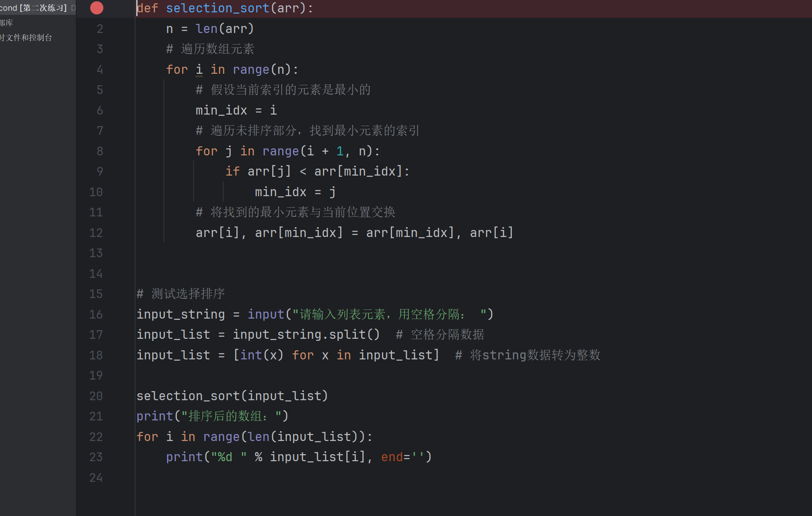Remove the red breakpoint on line 1
This screenshot has height=516, width=812.
[x=97, y=8]
